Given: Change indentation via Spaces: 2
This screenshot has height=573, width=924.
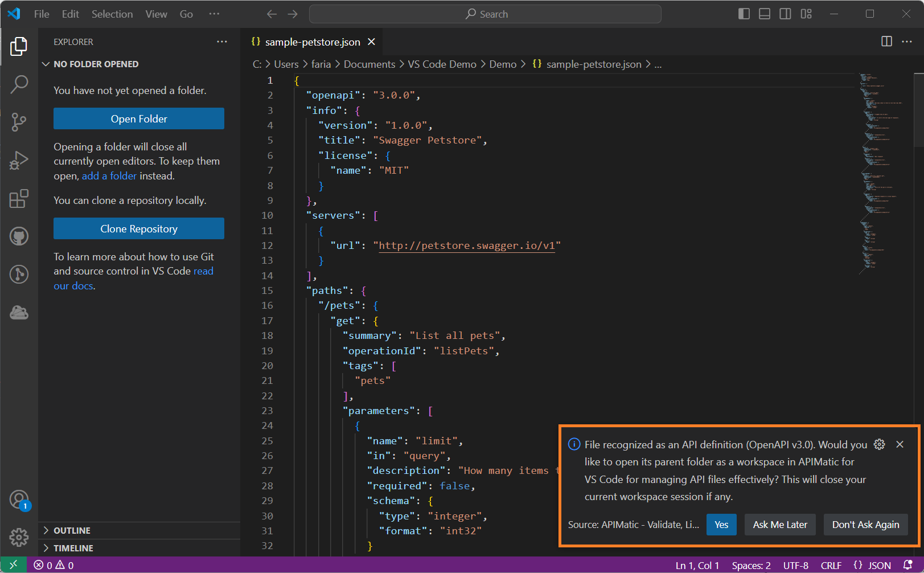Looking at the screenshot, I should (751, 565).
